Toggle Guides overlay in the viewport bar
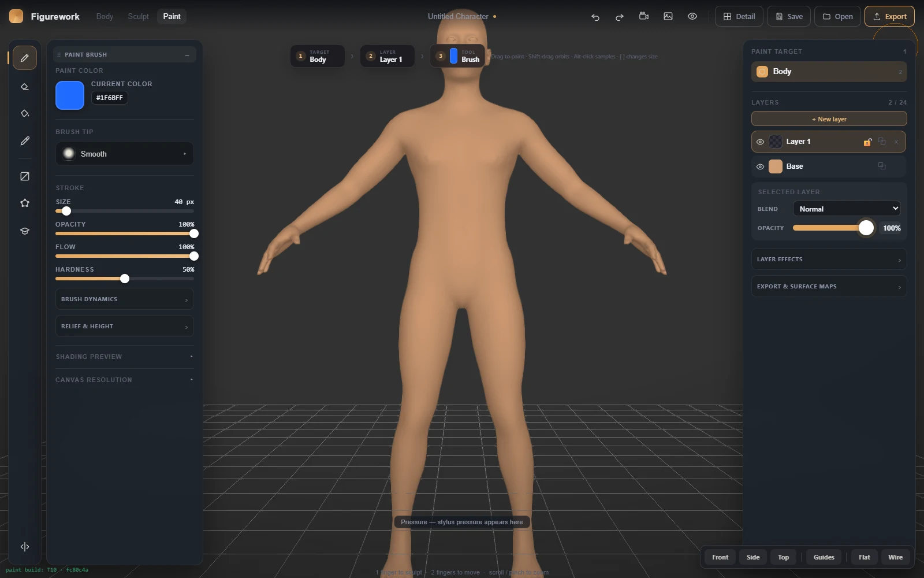This screenshot has width=924, height=578. pos(824,557)
